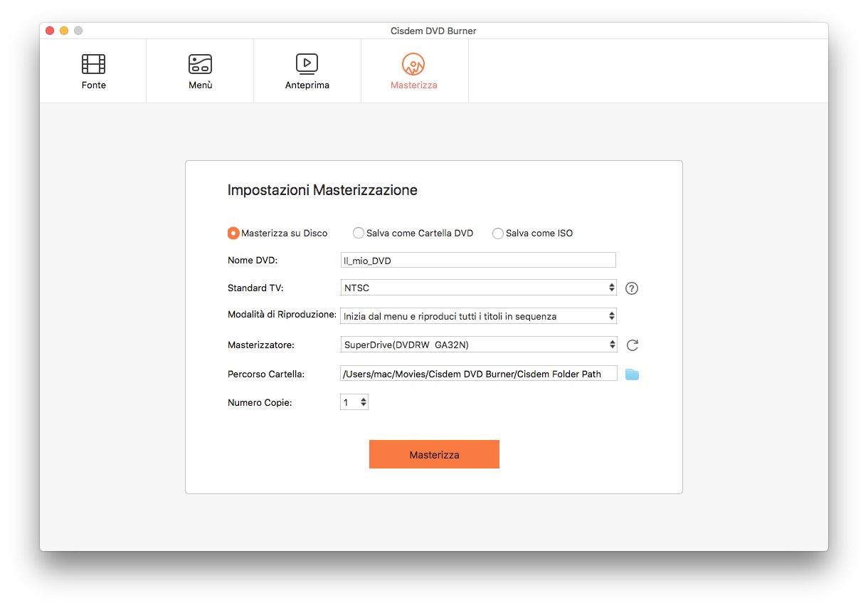The height and width of the screenshot is (608, 868).
Task: Click the Masterizza disc icon
Action: 413,64
